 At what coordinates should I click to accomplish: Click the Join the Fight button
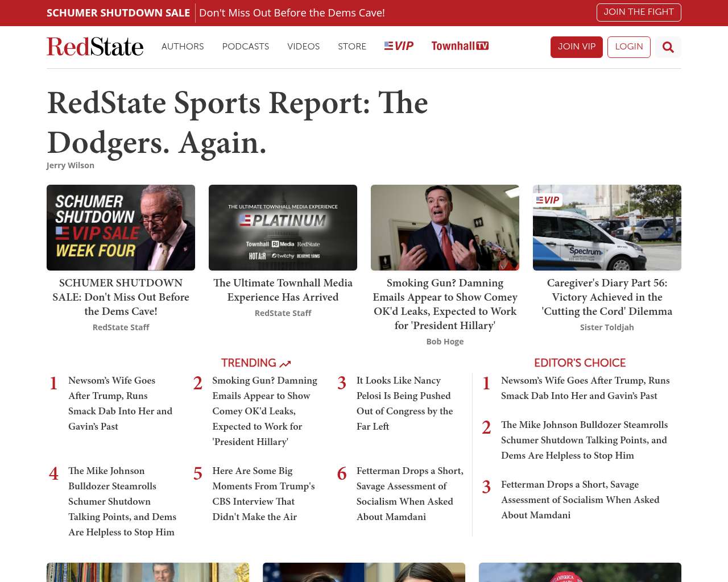click(638, 12)
